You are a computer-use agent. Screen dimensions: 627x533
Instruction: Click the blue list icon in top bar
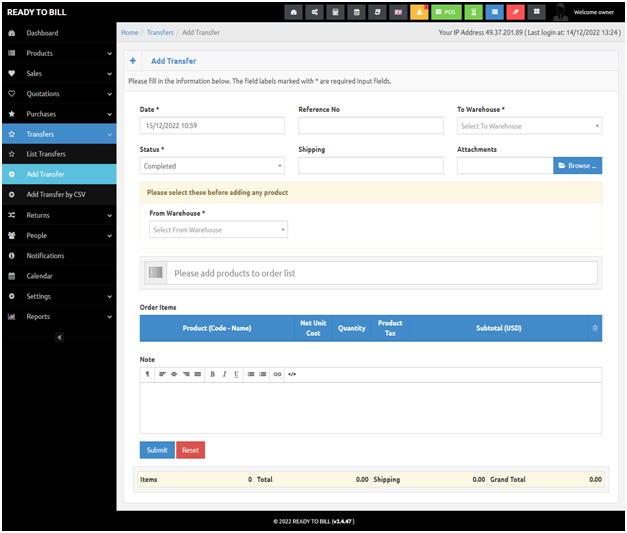(x=495, y=12)
